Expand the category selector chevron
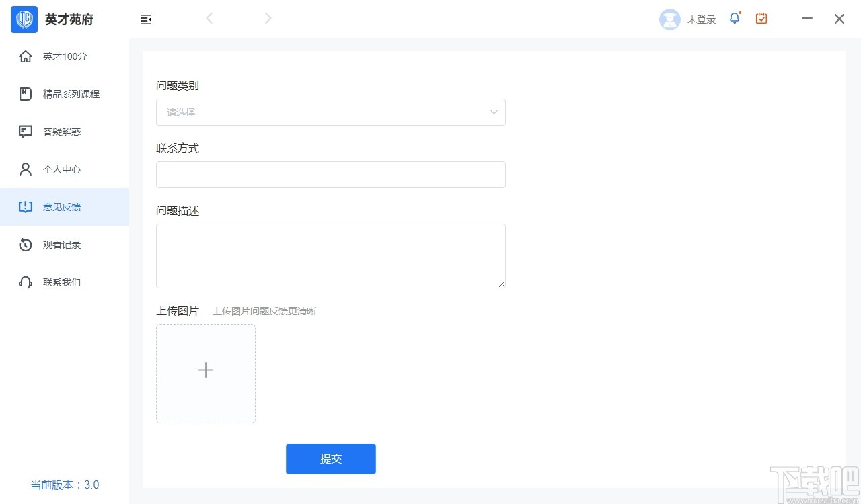The image size is (861, 504). pos(493,112)
